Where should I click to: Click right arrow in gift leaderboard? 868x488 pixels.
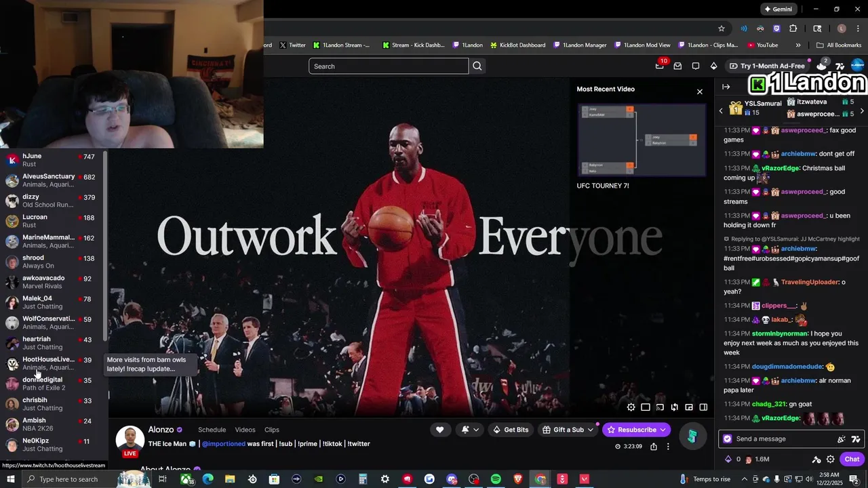click(862, 111)
